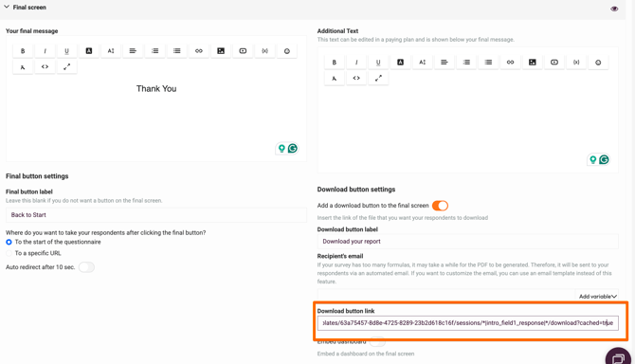Open code view in final message editor

45,66
